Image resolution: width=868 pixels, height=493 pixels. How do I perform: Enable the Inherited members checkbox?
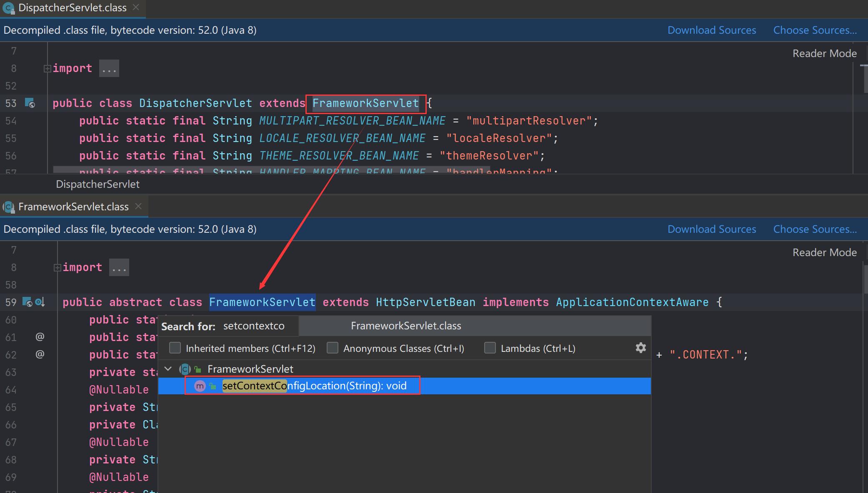(175, 348)
